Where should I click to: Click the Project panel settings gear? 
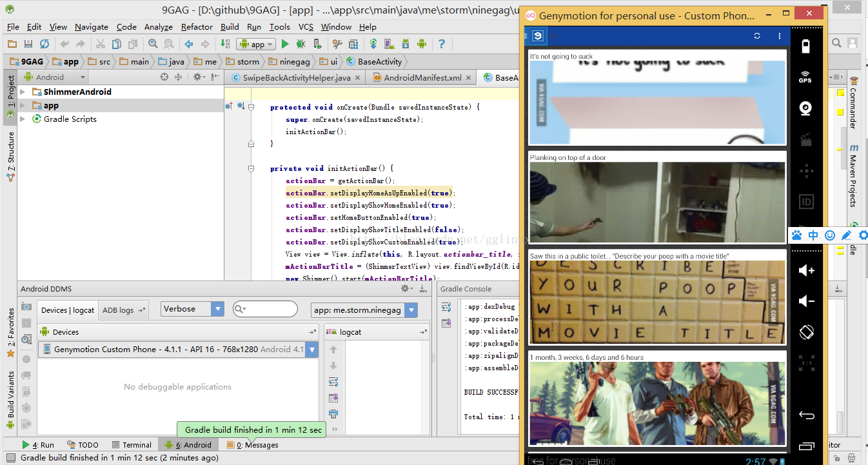[x=198, y=77]
